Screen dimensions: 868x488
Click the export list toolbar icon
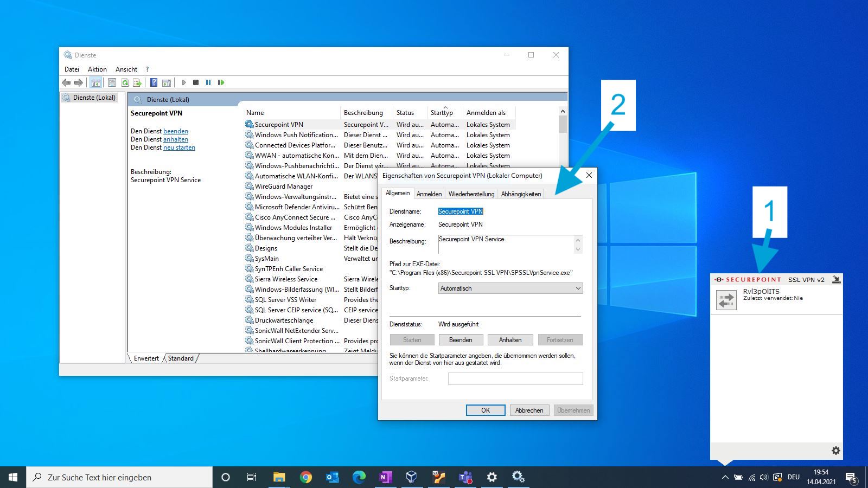coord(137,82)
